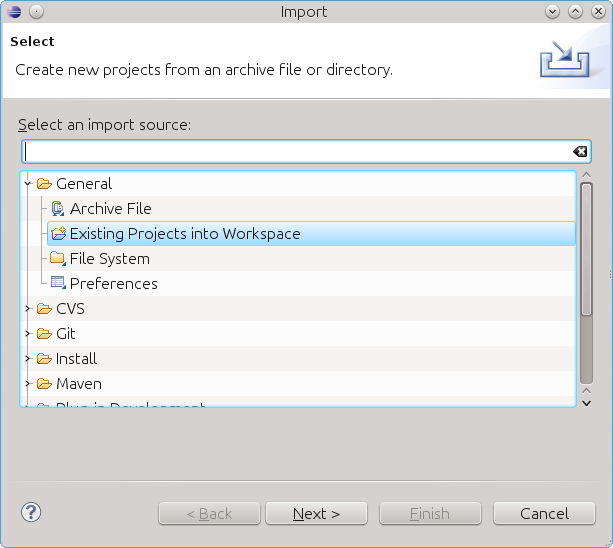613x548 pixels.
Task: Click the clear-text icon in filter field
Action: (x=580, y=152)
